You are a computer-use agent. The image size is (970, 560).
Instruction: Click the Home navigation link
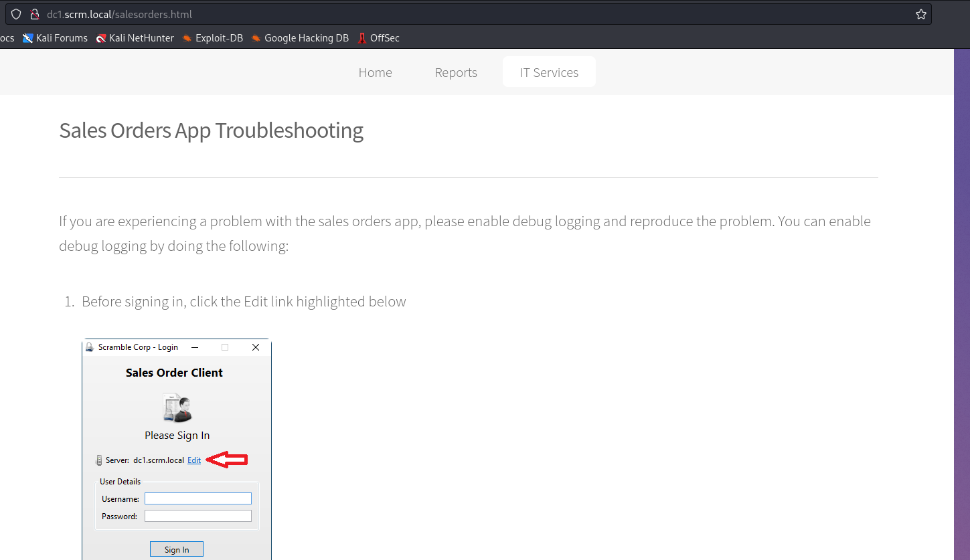click(x=375, y=72)
